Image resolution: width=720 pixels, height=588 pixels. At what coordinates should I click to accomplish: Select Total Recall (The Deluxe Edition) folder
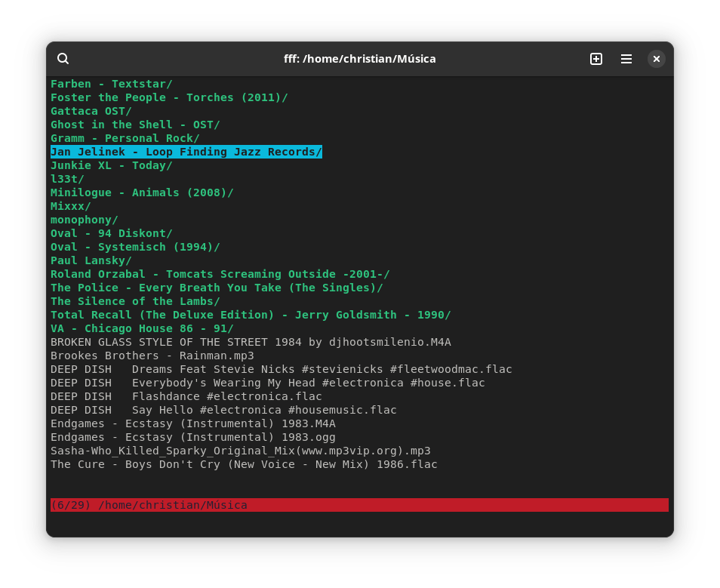(251, 315)
